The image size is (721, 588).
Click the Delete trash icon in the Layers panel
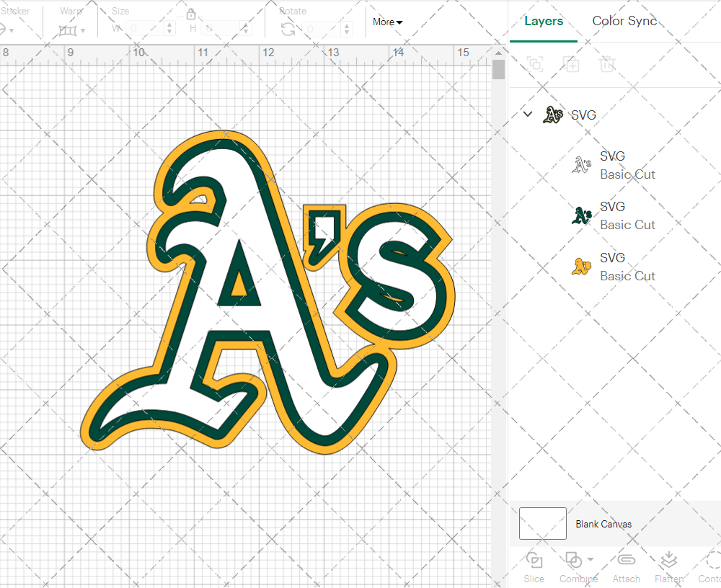[607, 65]
